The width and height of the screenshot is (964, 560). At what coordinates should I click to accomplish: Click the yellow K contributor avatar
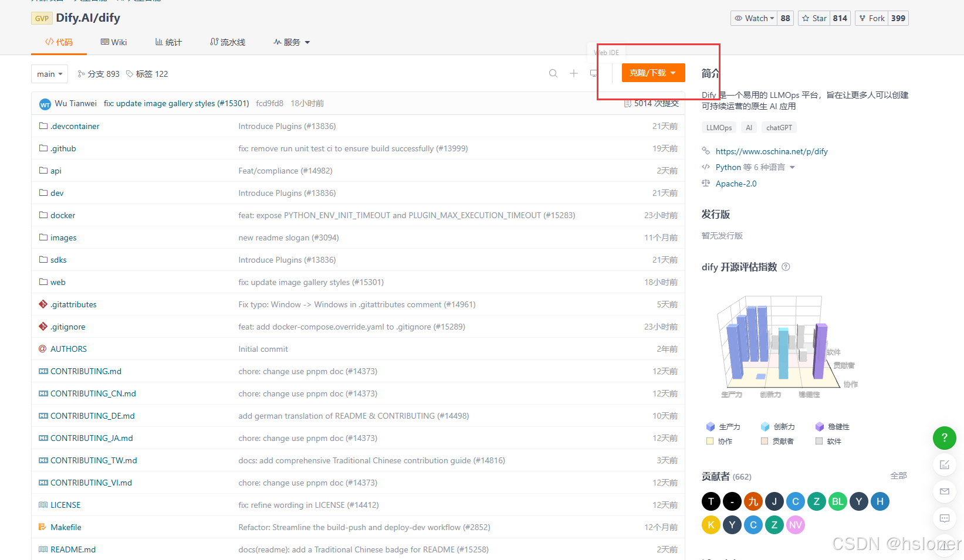click(711, 525)
